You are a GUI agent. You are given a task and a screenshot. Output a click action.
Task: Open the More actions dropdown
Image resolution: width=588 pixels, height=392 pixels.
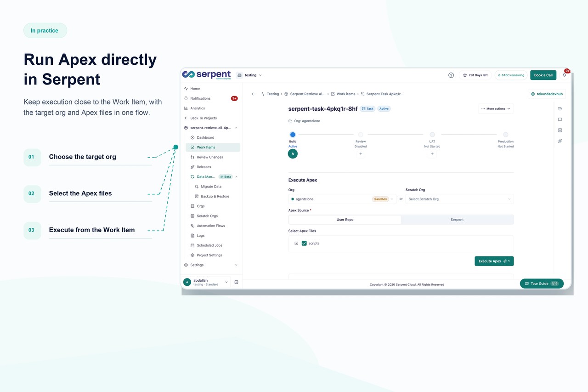pos(496,109)
